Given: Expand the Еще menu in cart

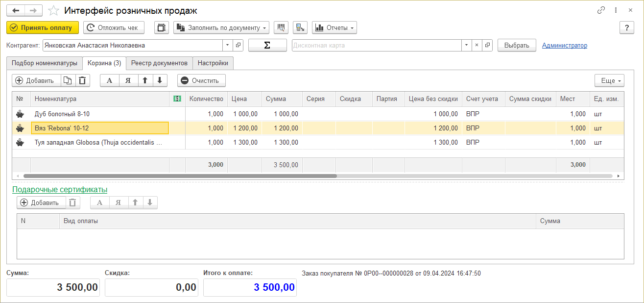Looking at the screenshot, I should [x=609, y=80].
